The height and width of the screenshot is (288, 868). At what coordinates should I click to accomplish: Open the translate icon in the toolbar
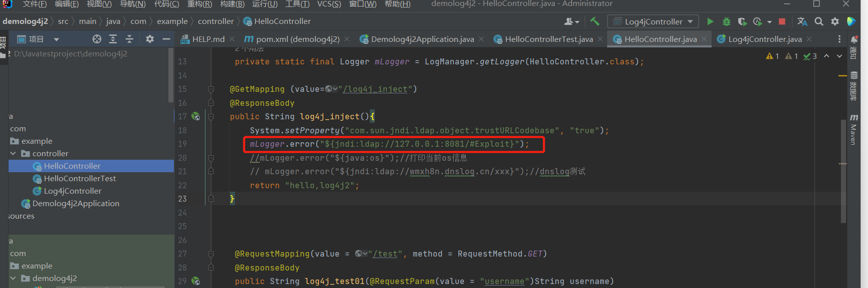tap(802, 21)
